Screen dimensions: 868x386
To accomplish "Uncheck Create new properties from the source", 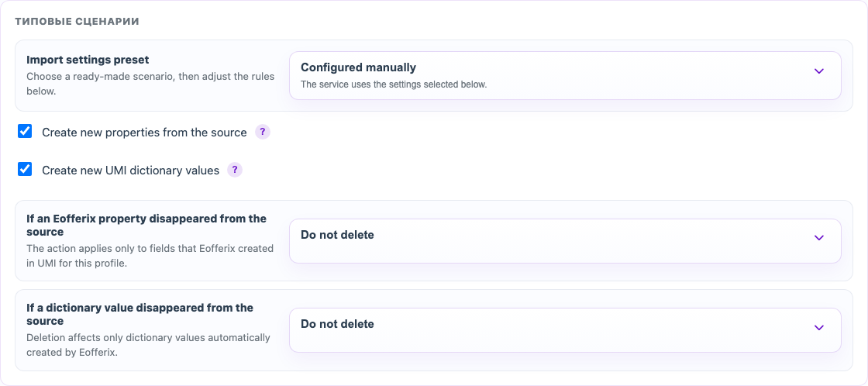I will pos(25,131).
